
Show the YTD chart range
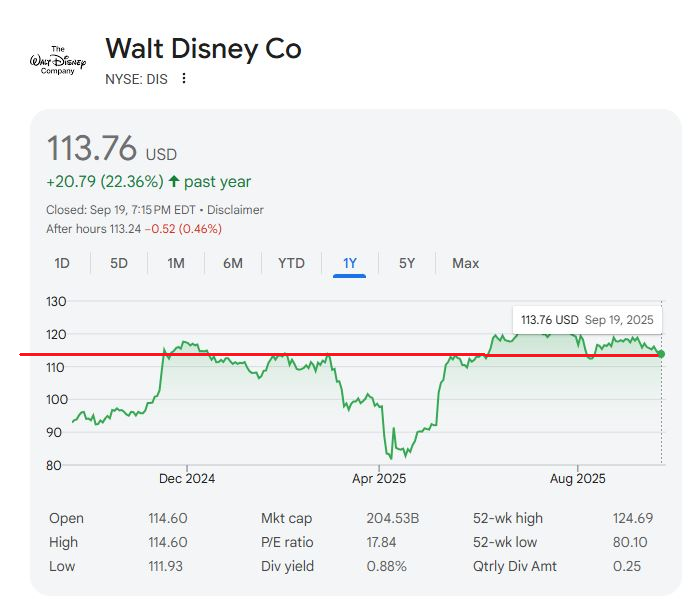pos(291,263)
